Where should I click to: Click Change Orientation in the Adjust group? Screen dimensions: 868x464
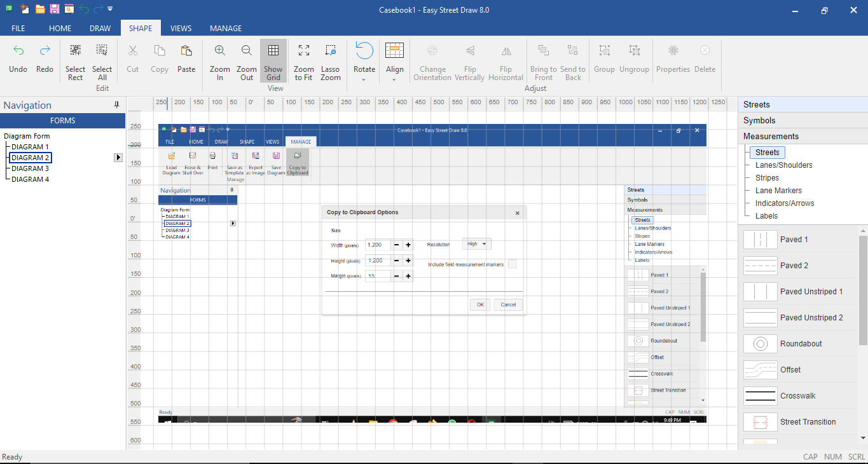point(432,62)
